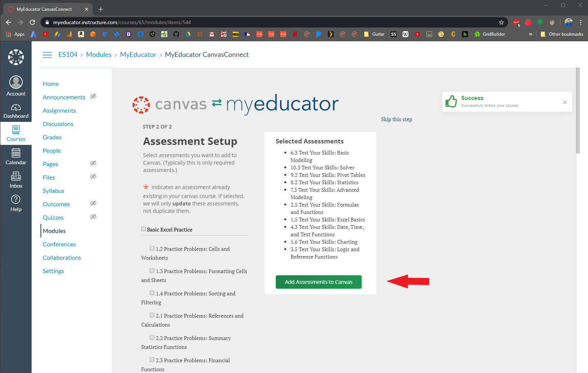588x373 pixels.
Task: Open Home in course navigation
Action: click(51, 84)
